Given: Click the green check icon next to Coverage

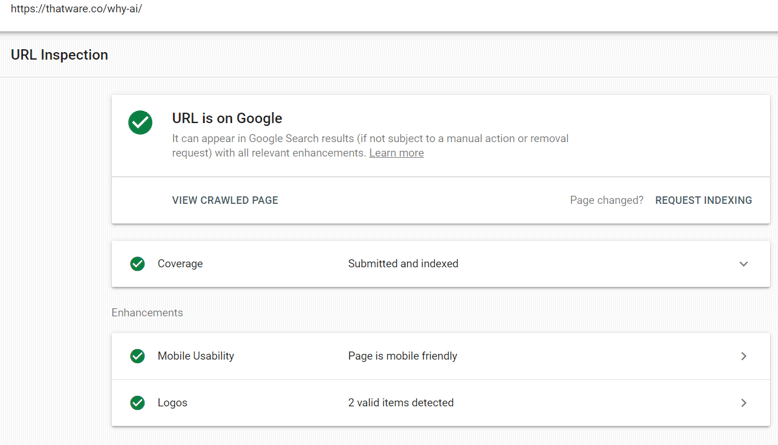Looking at the screenshot, I should 137,264.
